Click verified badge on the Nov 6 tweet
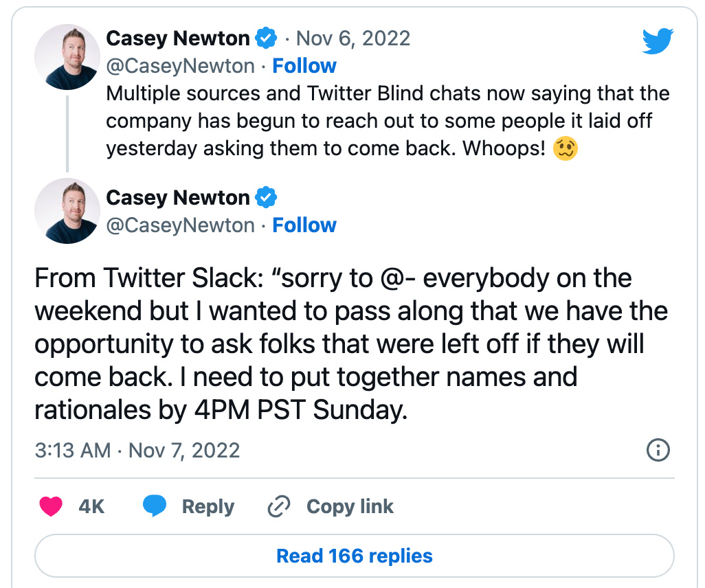The width and height of the screenshot is (705, 588). tap(266, 38)
